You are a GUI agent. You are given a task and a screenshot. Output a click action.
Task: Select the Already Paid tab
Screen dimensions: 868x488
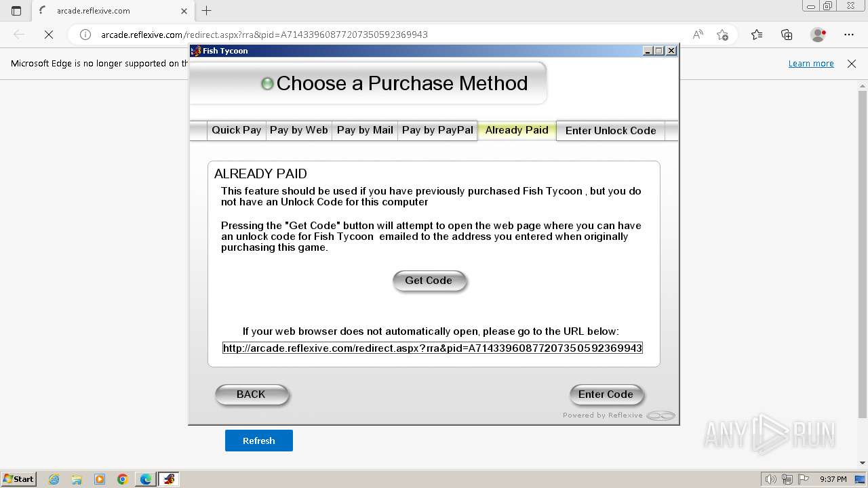[517, 130]
